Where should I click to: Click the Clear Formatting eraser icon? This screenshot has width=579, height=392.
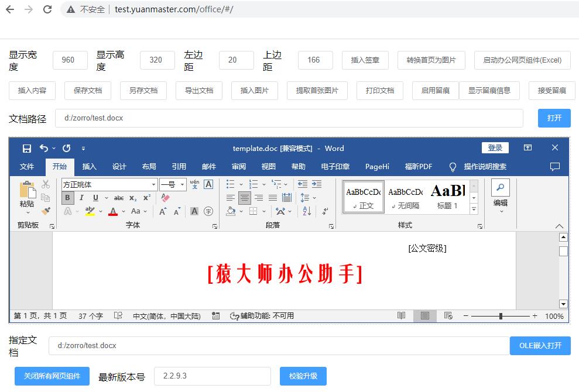click(165, 198)
